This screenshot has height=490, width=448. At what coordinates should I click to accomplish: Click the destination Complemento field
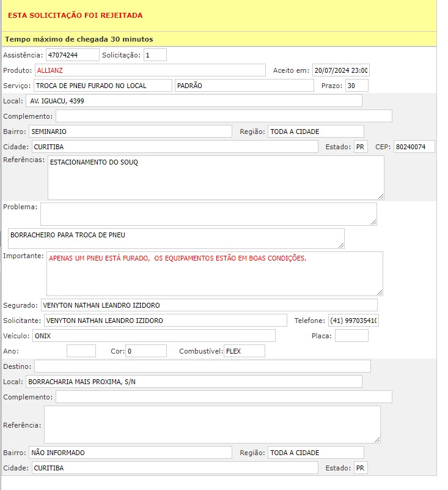(x=224, y=397)
